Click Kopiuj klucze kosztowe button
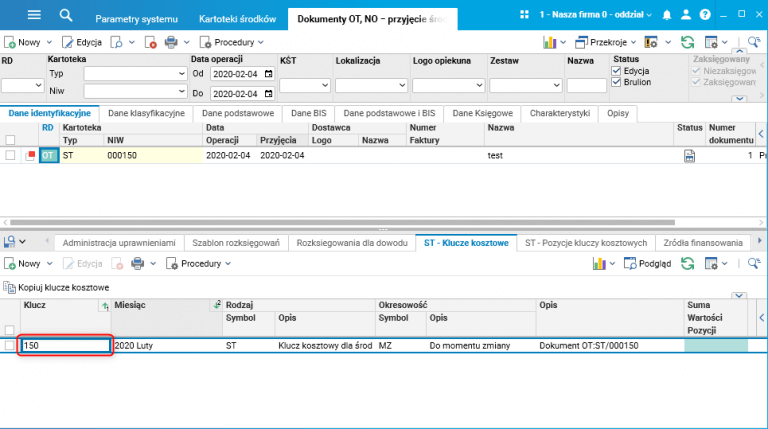 click(56, 287)
